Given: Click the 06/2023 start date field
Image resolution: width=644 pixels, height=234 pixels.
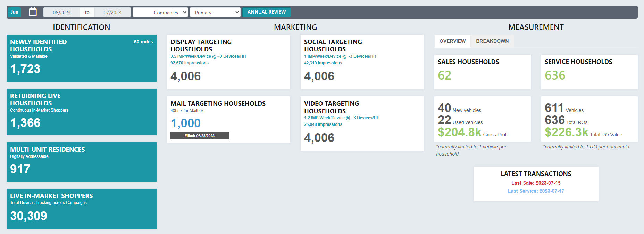Looking at the screenshot, I should point(61,13).
